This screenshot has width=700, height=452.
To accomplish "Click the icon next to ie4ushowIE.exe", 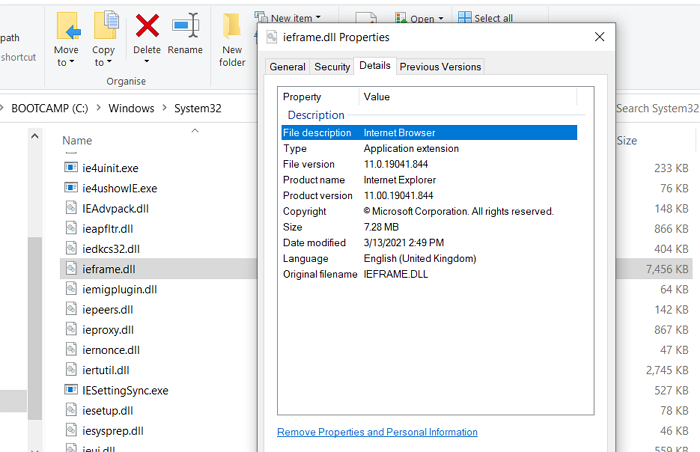I will (x=71, y=188).
